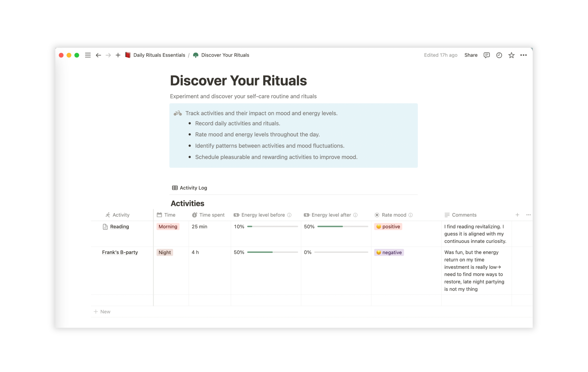This screenshot has width=588, height=372.
Task: Open the comments speech bubble icon
Action: pyautogui.click(x=486, y=55)
